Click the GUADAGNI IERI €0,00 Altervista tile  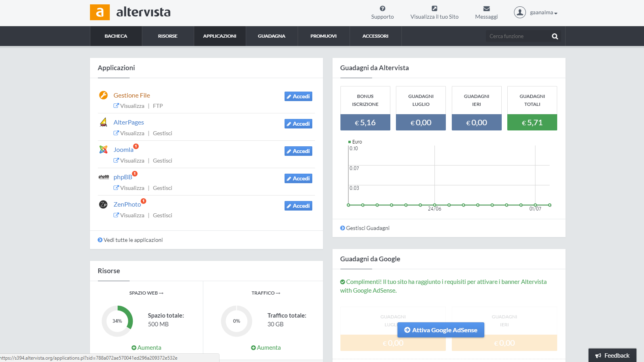coord(477,108)
